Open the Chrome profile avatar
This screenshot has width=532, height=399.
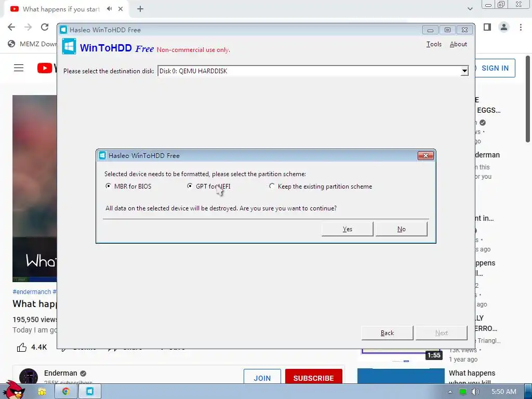point(504,27)
